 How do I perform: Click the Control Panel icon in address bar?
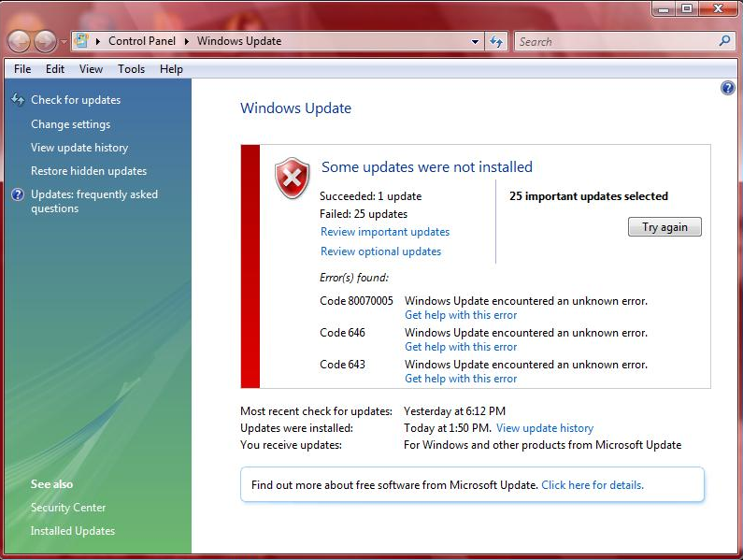coord(81,41)
